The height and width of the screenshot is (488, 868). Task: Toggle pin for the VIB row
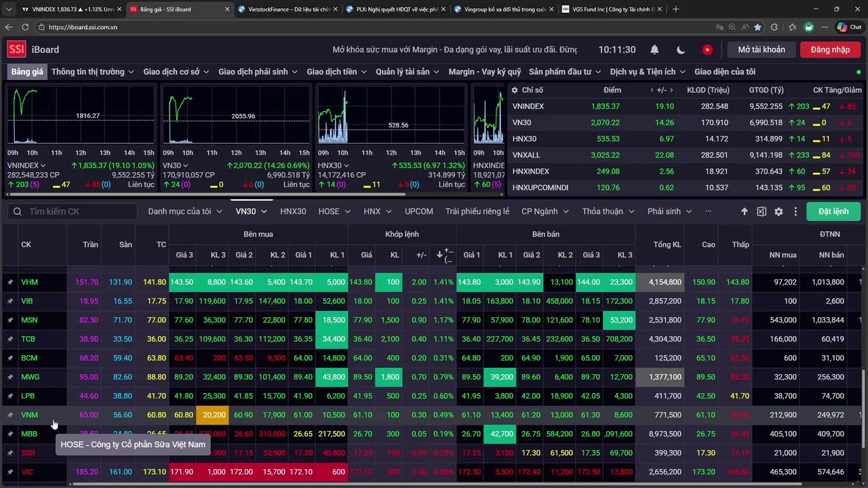[x=10, y=301]
